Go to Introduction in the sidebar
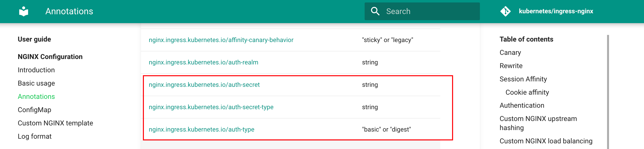Screen dimensions: 644x149 pos(36,70)
